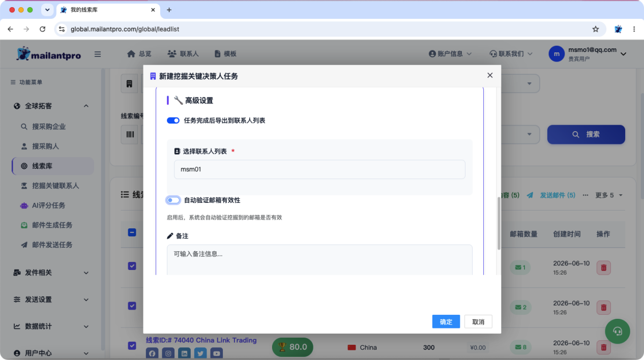Image resolution: width=644 pixels, height=360 pixels.
Task: Toggle the select-all header checkbox
Action: click(x=132, y=232)
